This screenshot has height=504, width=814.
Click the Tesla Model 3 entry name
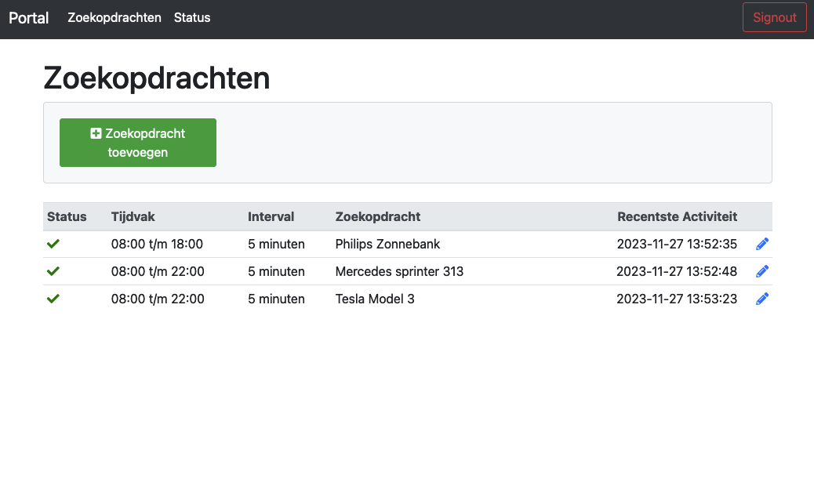coord(374,299)
